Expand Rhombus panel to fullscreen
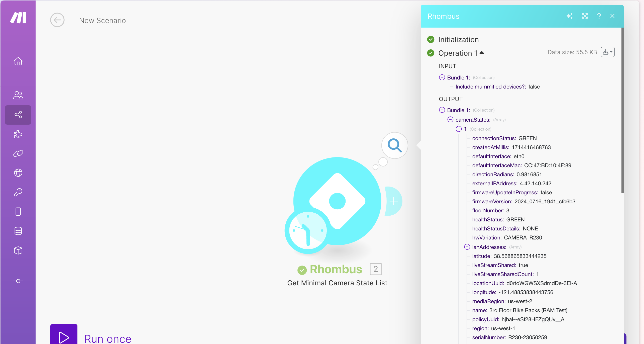The image size is (644, 344). (x=585, y=16)
